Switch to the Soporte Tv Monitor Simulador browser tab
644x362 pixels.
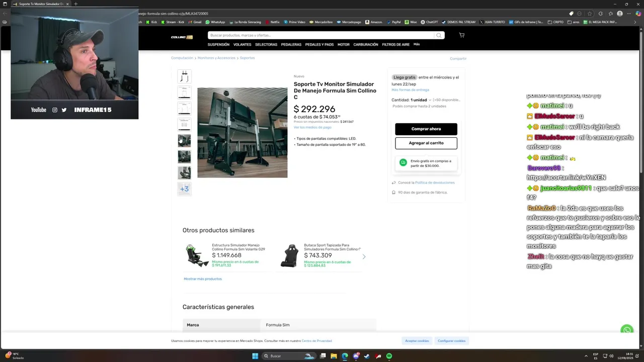(40, 4)
